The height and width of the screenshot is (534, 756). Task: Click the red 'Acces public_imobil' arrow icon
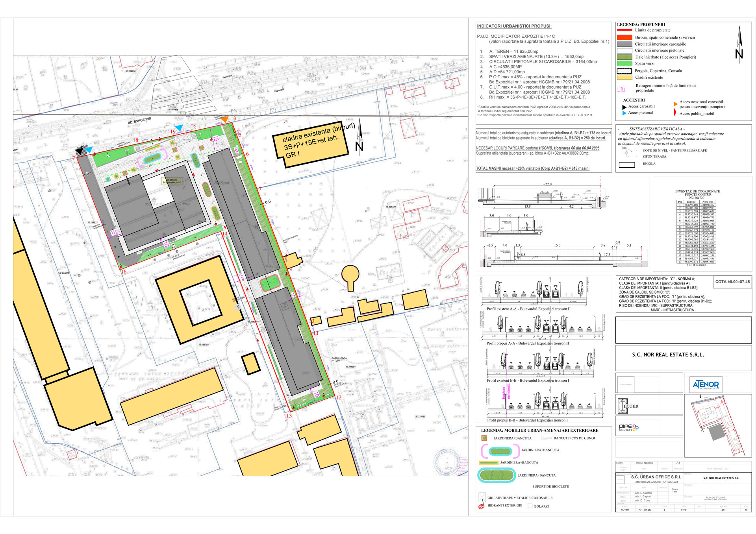tap(675, 113)
